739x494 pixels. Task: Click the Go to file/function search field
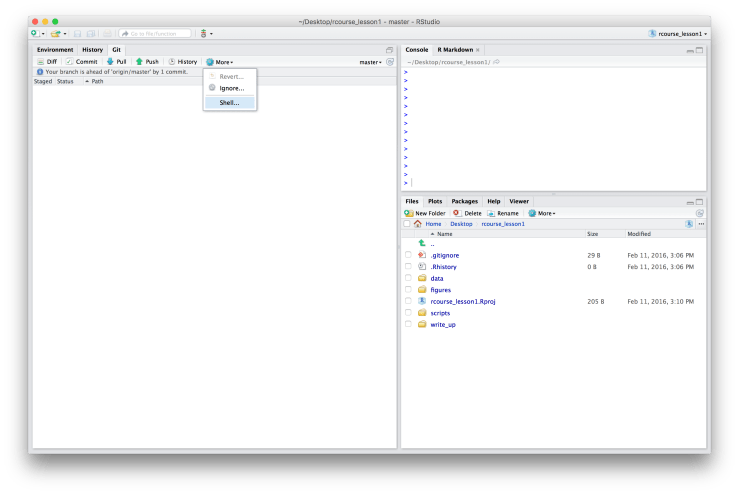155,33
